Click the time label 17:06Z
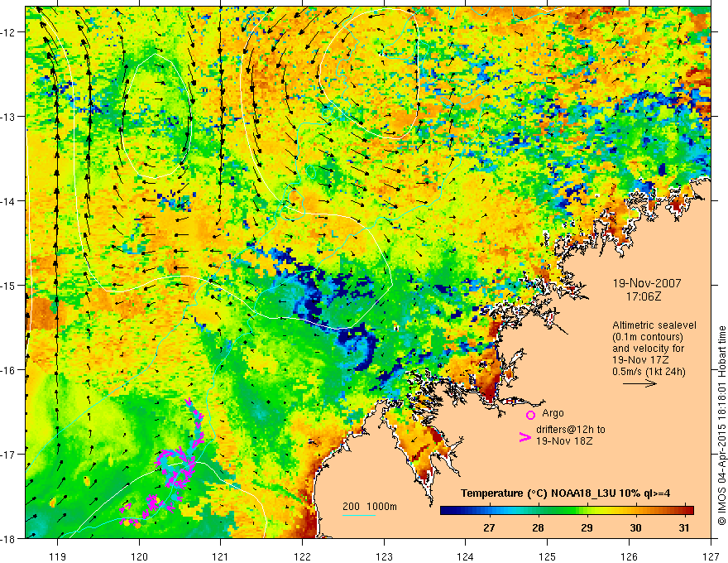The width and height of the screenshot is (728, 563). [643, 296]
